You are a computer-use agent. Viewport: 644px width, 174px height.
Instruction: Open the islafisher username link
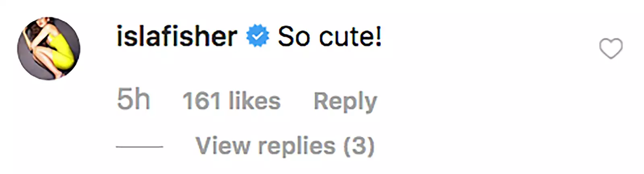177,37
